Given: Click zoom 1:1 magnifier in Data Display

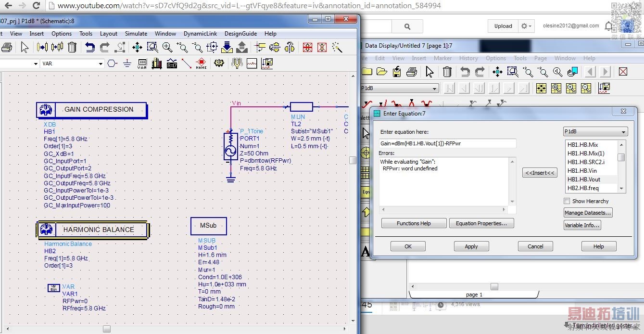Looking at the screenshot, I should click(557, 72).
